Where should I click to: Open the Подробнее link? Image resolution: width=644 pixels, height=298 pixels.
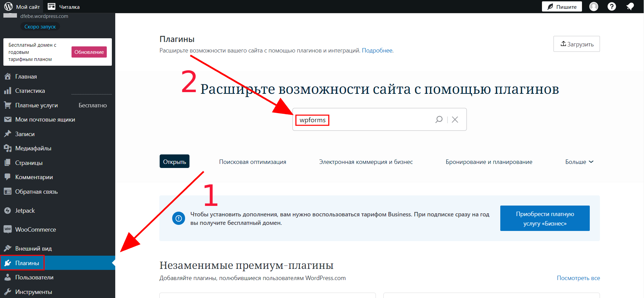(x=377, y=50)
